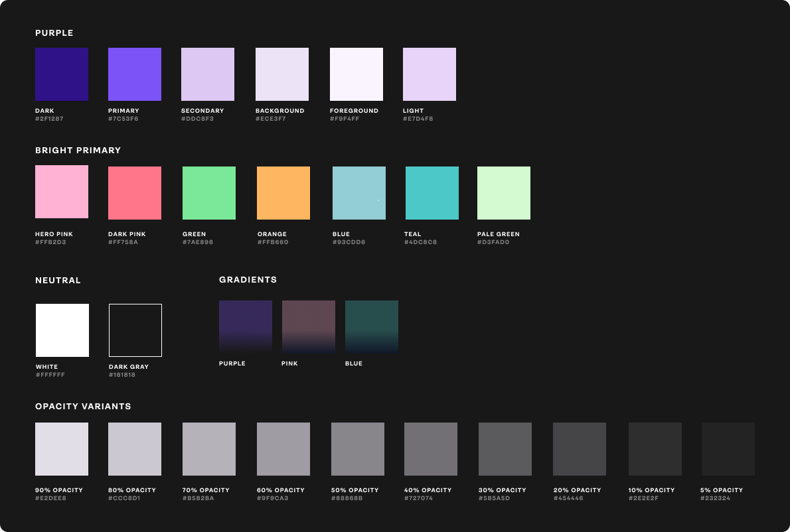
Task: Click the Bright Primary section heading
Action: pos(78,151)
